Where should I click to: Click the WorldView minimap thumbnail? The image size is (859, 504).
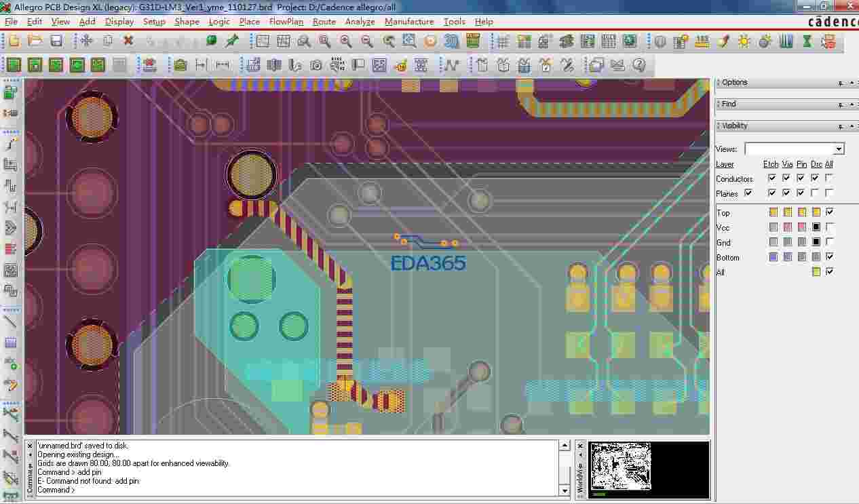[621, 467]
